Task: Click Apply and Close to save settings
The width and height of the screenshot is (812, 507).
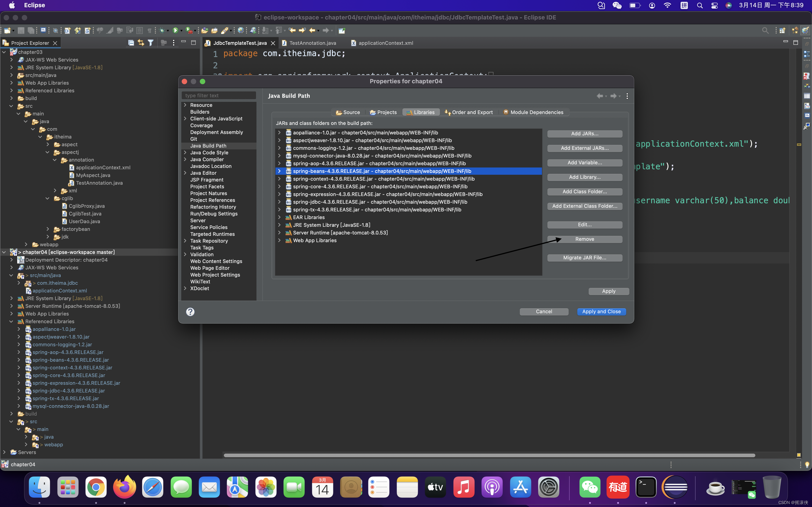Action: point(601,311)
